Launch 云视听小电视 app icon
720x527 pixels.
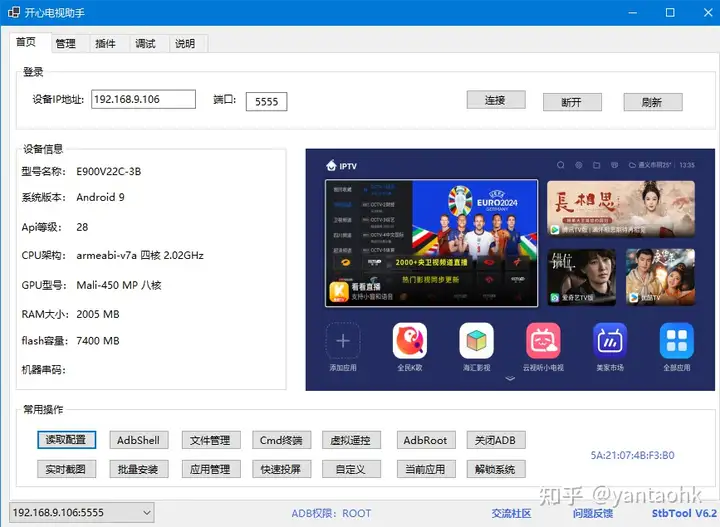pyautogui.click(x=543, y=341)
